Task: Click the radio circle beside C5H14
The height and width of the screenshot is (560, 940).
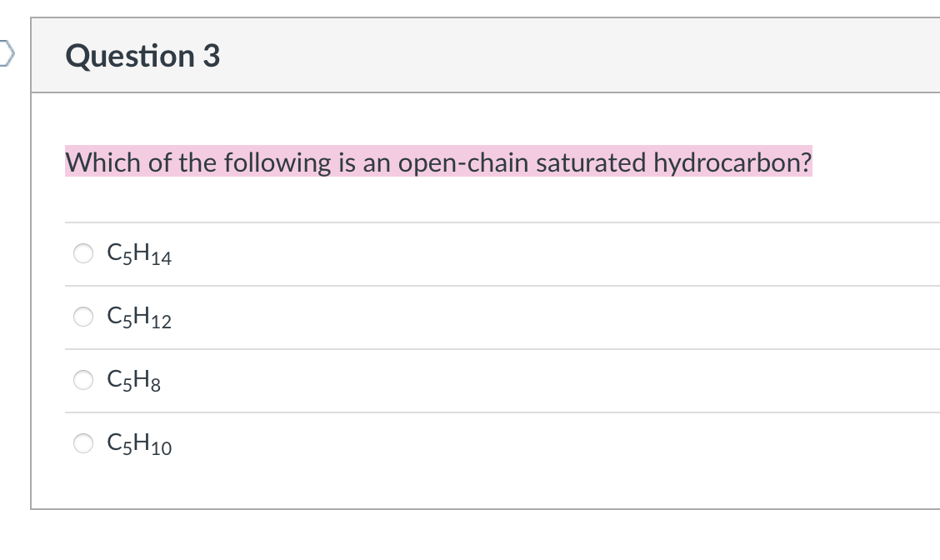Action: point(82,253)
